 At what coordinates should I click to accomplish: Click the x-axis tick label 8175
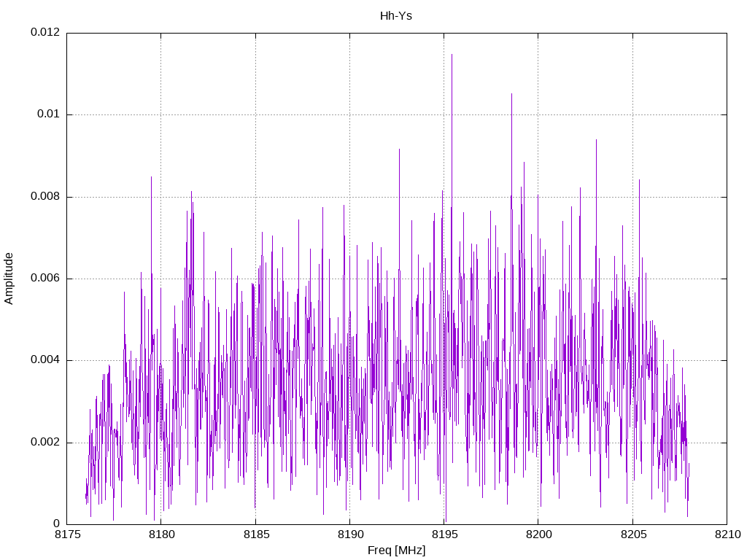click(66, 534)
